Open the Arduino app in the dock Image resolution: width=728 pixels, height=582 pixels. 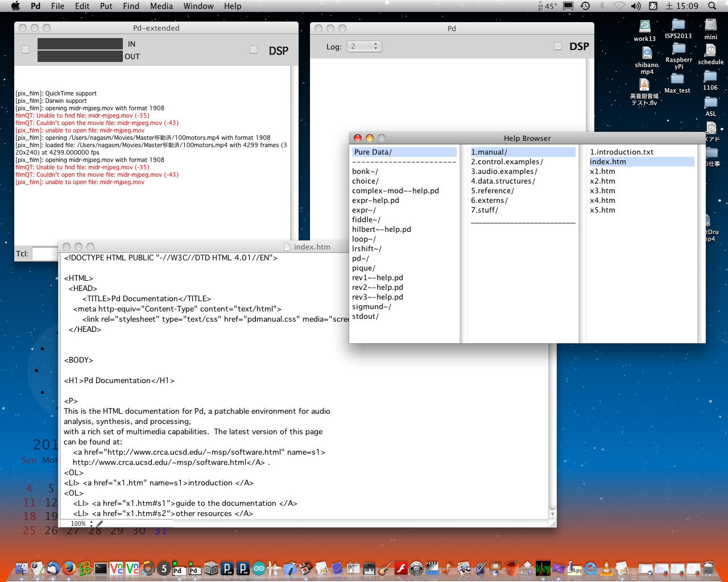coord(259,568)
